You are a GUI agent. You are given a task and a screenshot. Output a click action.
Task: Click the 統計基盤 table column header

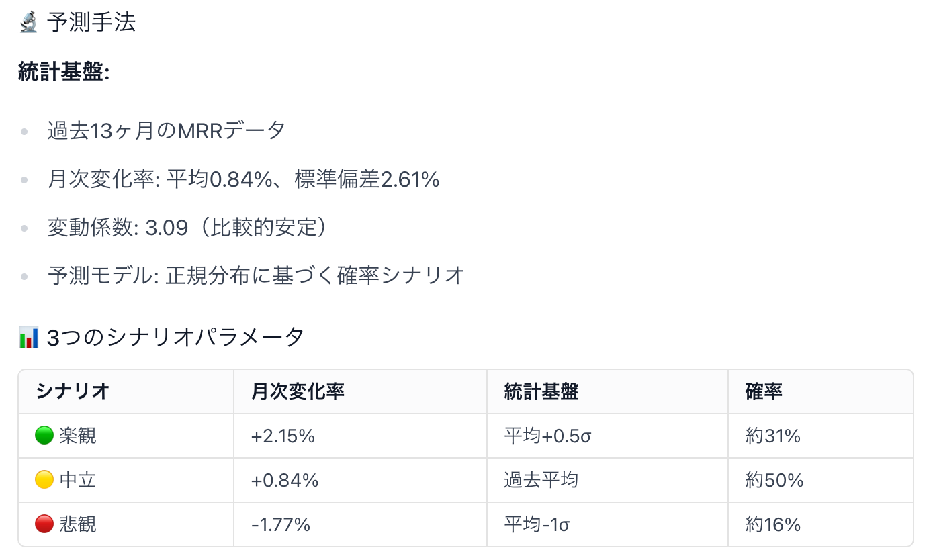(541, 391)
